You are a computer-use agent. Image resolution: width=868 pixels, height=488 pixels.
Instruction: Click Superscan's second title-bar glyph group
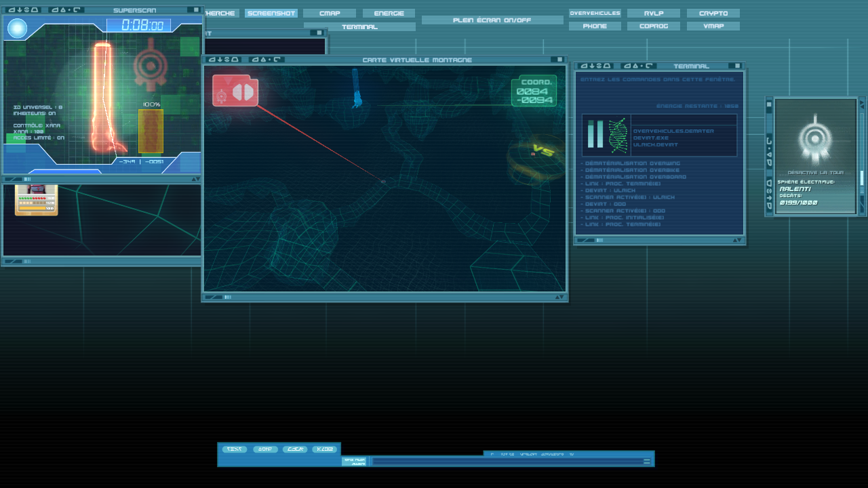coord(67,10)
